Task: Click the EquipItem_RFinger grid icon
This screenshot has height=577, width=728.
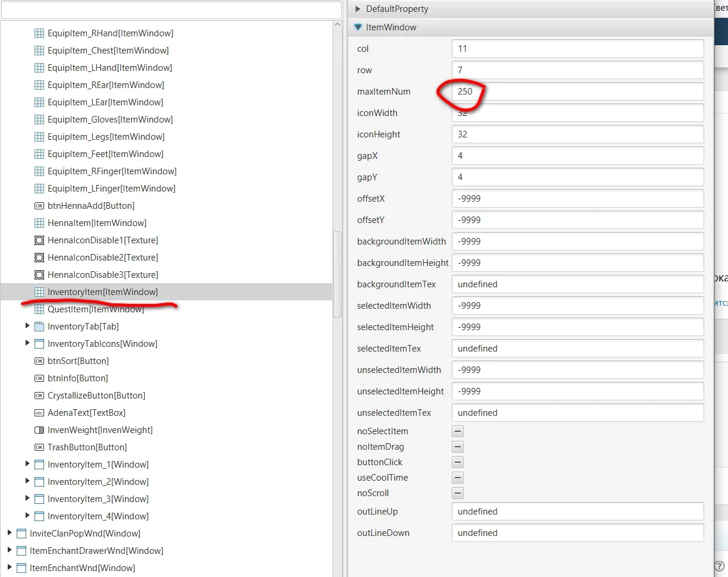Action: coord(39,171)
